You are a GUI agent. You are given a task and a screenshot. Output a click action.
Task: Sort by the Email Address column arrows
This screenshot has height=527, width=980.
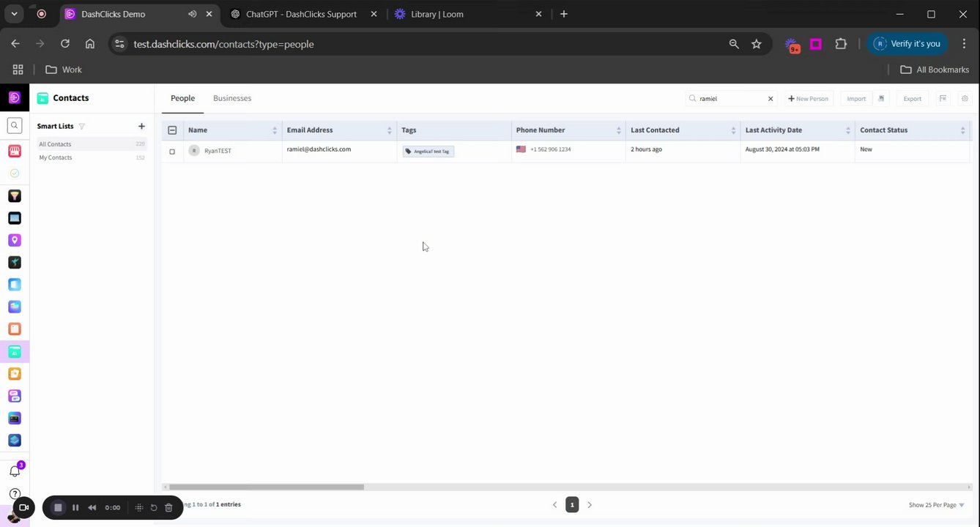[x=389, y=130]
